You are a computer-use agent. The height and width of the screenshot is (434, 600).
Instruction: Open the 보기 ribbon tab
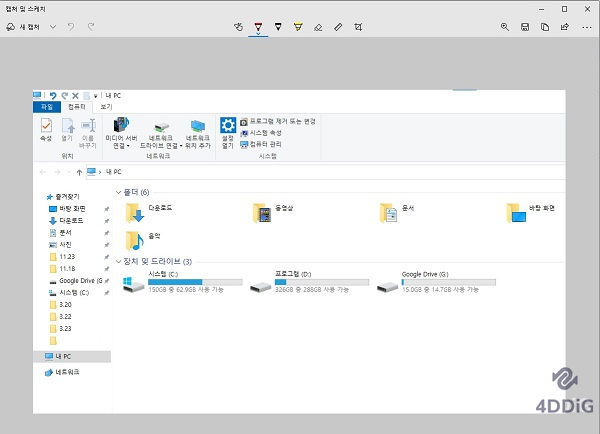pos(106,106)
